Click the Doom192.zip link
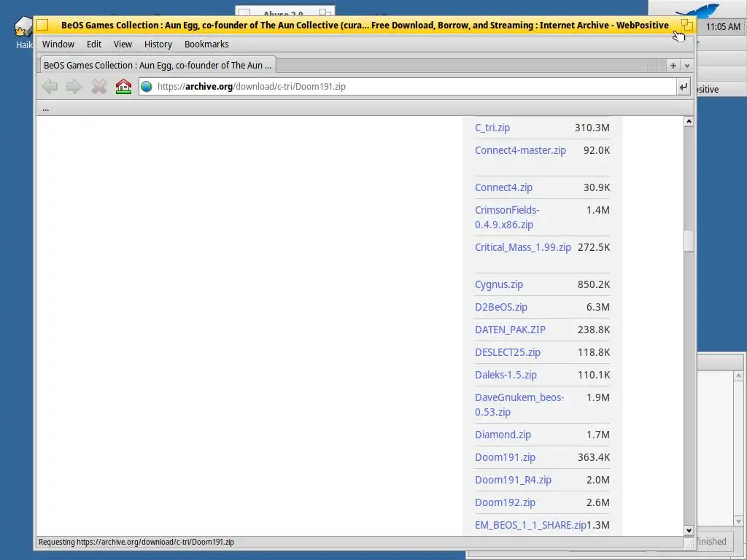 tap(505, 502)
